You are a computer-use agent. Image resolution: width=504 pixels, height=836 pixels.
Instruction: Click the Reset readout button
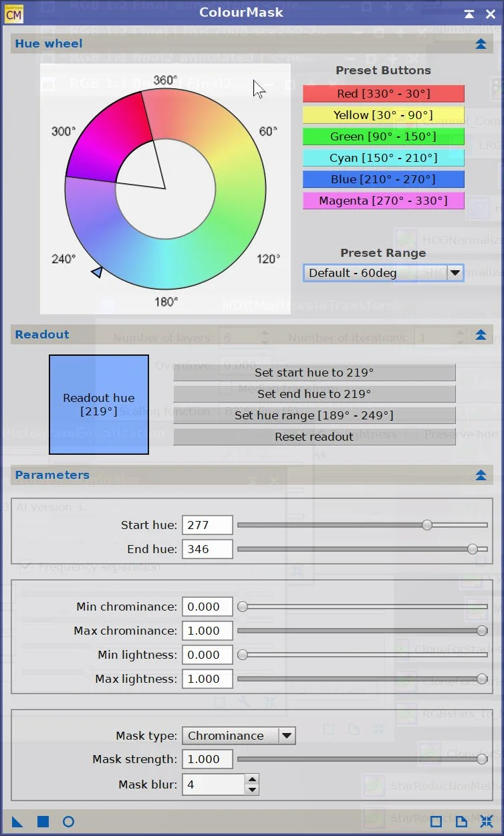(314, 437)
